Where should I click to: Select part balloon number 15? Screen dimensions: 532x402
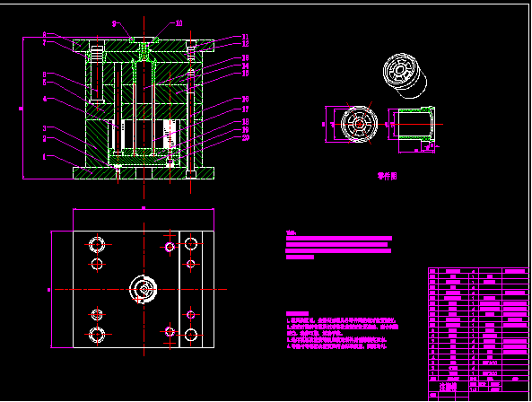pos(245,74)
